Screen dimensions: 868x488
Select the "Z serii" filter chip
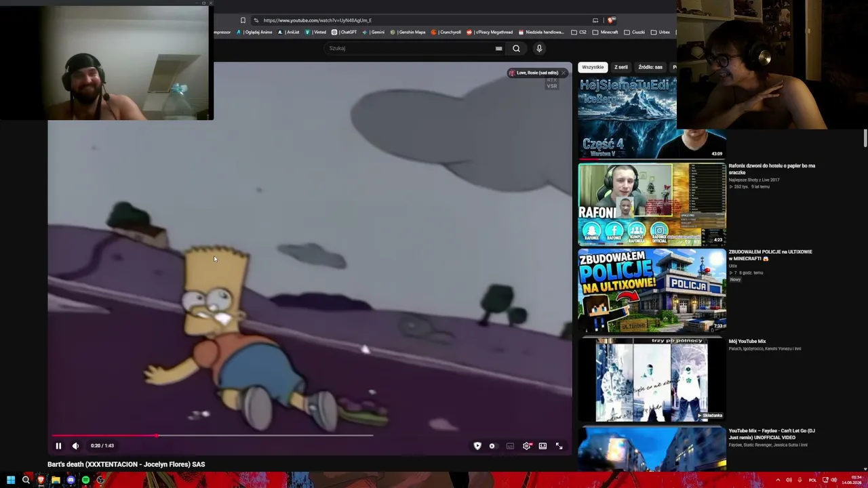[621, 67]
